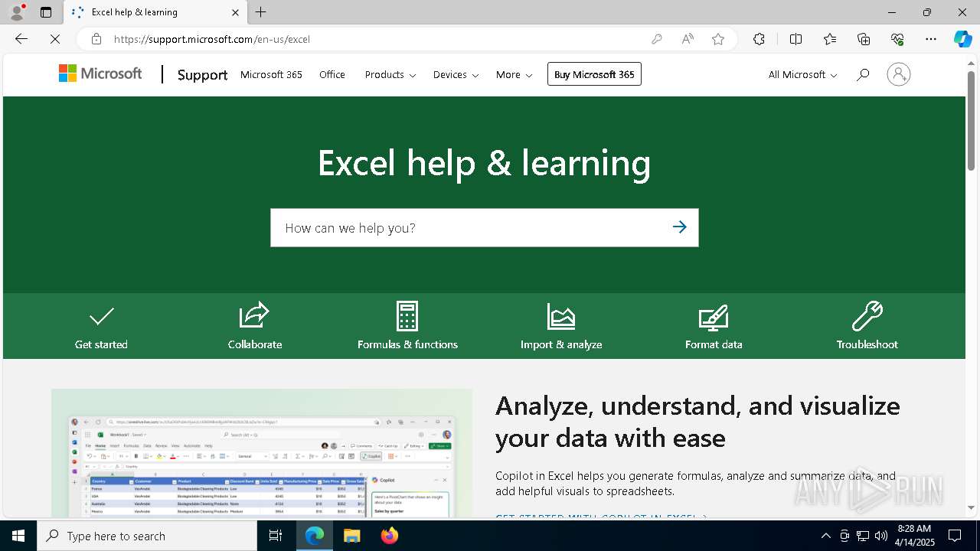This screenshot has height=551, width=980.
Task: Click the scrollbar down arrow
Action: coord(971,508)
